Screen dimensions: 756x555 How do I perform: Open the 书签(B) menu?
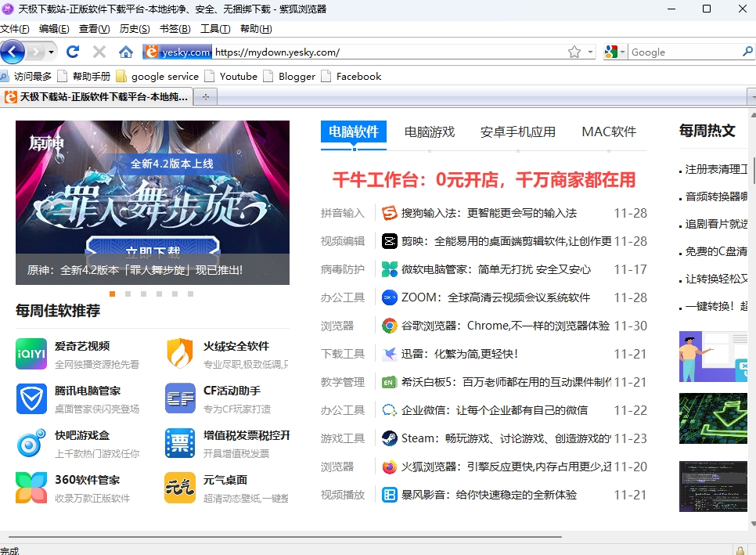click(x=175, y=29)
